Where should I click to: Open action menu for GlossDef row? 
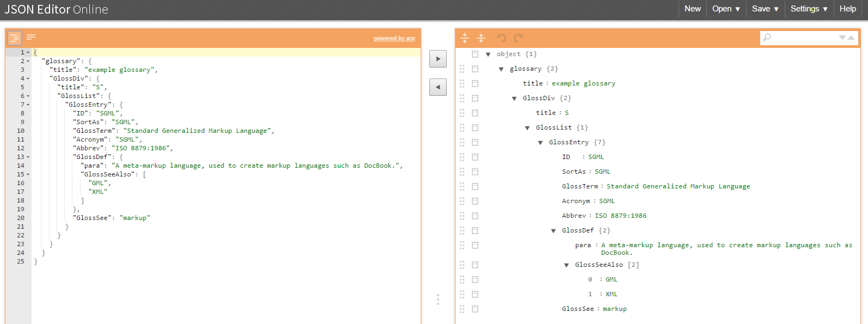click(475, 231)
